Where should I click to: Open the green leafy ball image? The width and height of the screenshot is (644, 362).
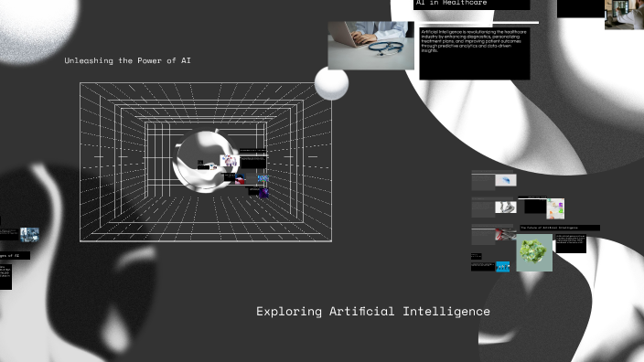(534, 252)
